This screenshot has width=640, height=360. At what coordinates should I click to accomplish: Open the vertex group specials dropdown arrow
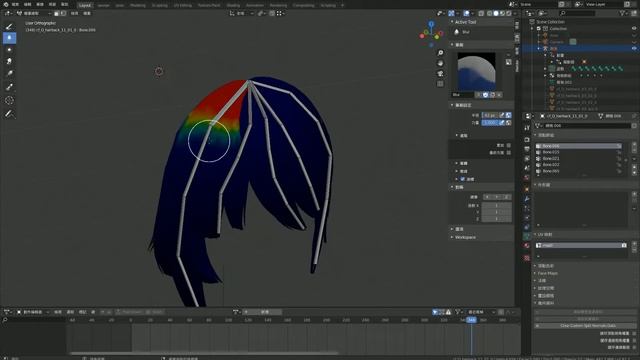coord(634,159)
